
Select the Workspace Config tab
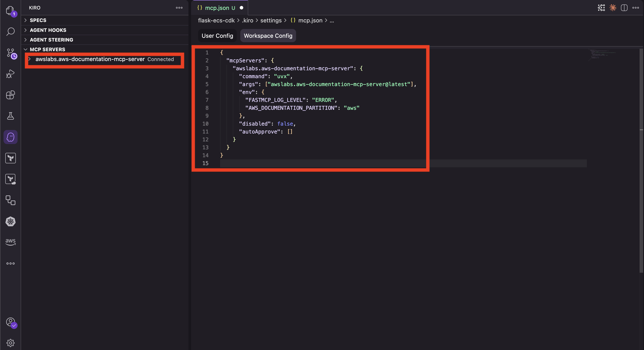click(x=268, y=36)
